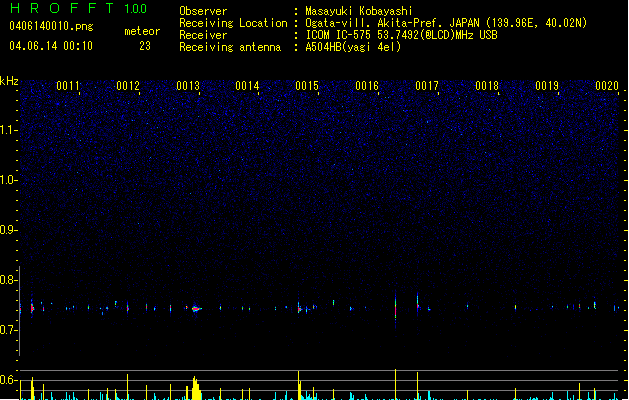Image resolution: width=629 pixels, height=400 pixels.
Task: Click the Observer label
Action: 203,11
